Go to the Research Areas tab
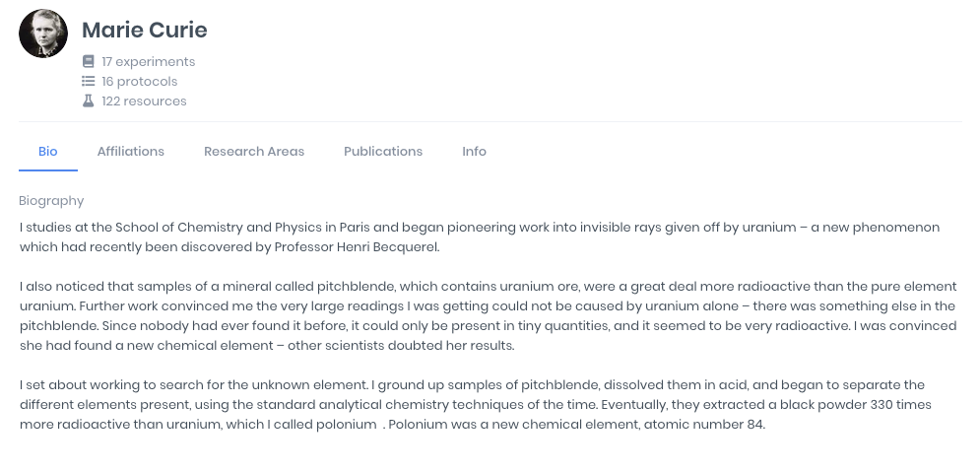 [x=254, y=152]
